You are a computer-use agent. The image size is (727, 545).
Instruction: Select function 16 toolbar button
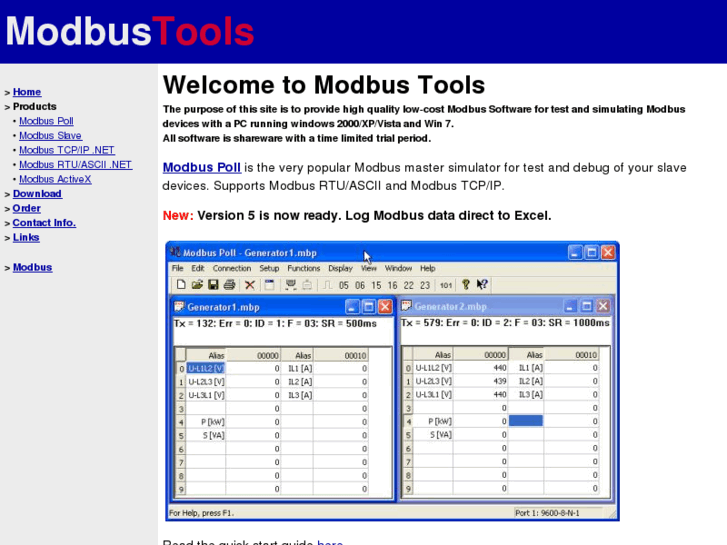tap(392, 285)
